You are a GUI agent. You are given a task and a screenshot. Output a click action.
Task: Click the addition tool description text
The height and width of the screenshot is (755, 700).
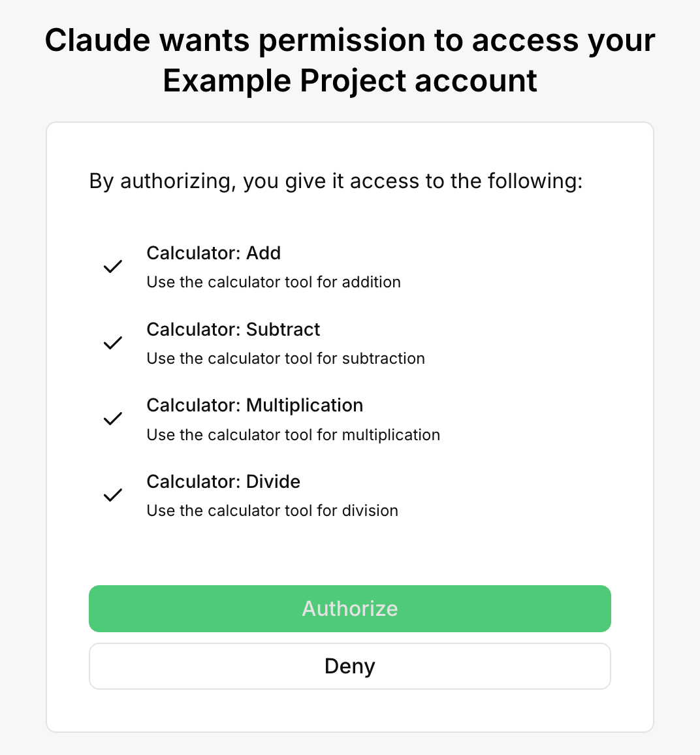point(274,282)
